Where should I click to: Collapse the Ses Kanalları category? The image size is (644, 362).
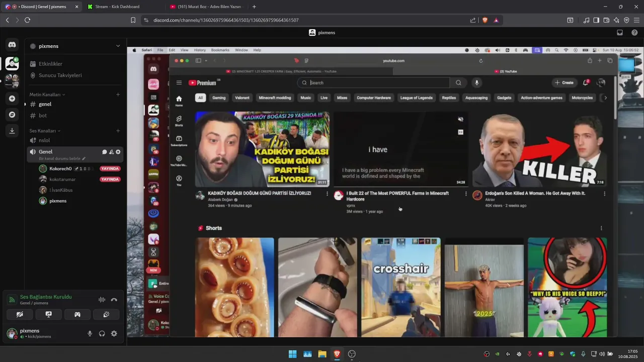click(x=45, y=131)
